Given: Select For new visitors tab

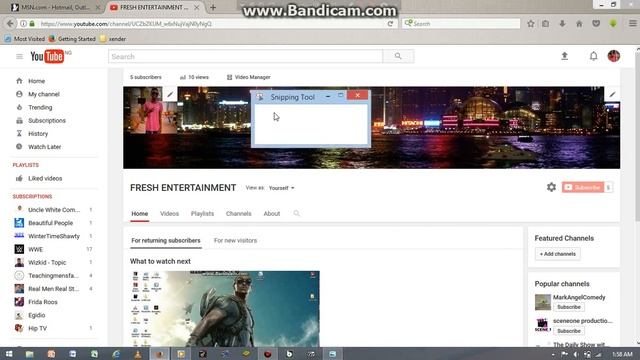Looking at the screenshot, I should pos(236,240).
